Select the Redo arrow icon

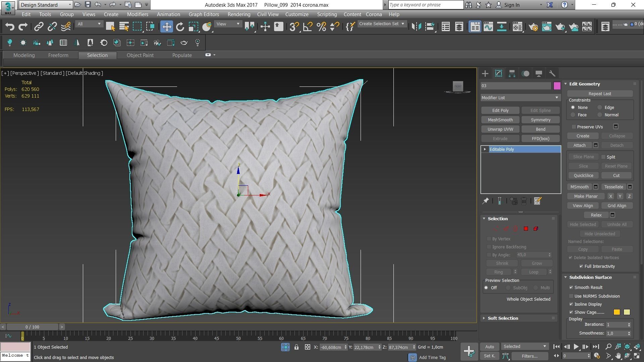(23, 27)
